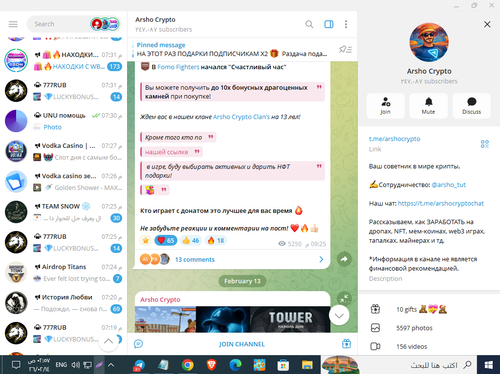The height and width of the screenshot is (374, 500).
Task: Toggle the fire reaction with 18
Action: (216, 240)
